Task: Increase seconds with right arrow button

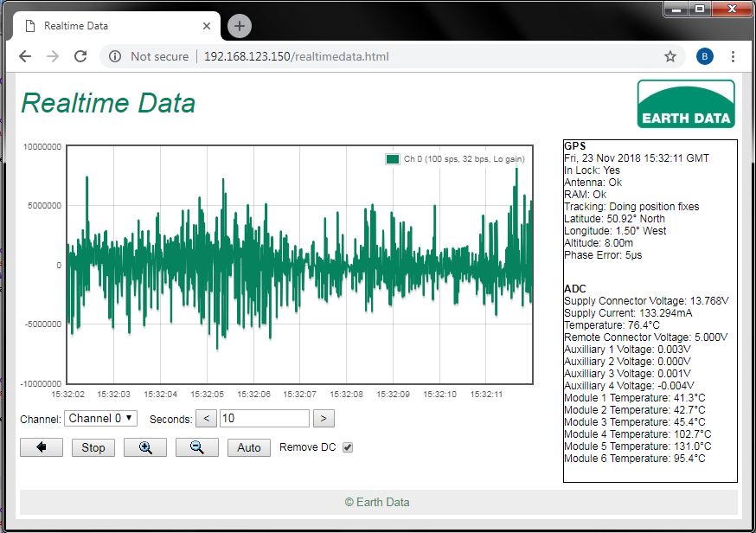Action: click(323, 419)
